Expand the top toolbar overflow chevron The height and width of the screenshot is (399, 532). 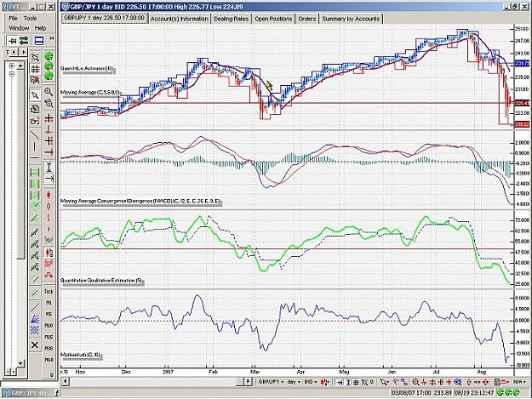(52, 38)
